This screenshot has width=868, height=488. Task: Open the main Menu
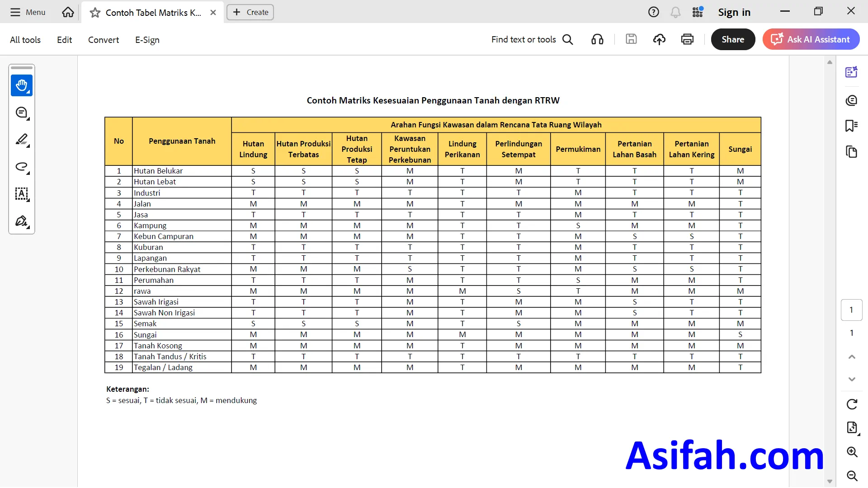(x=28, y=12)
